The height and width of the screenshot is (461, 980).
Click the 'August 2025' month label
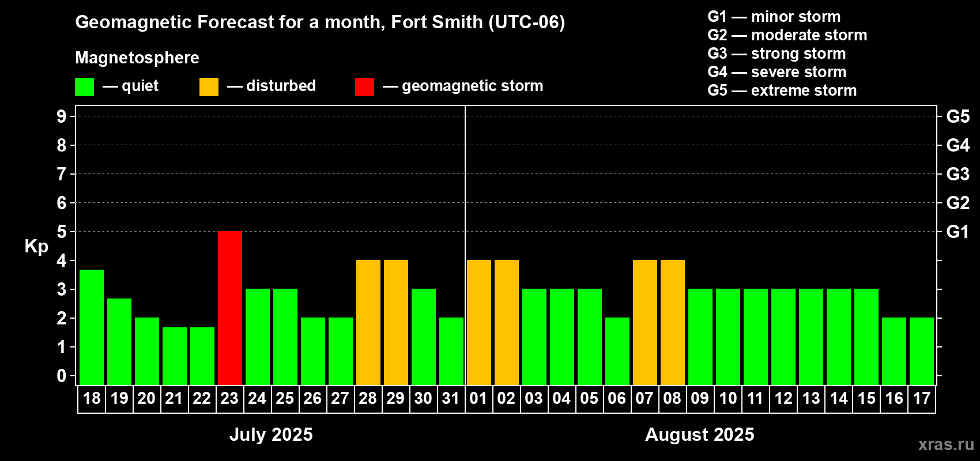tap(699, 434)
